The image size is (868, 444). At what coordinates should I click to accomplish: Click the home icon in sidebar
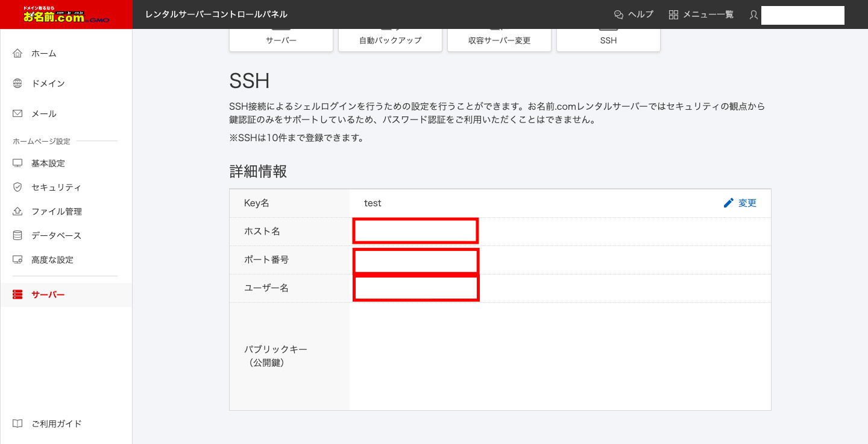coord(17,54)
